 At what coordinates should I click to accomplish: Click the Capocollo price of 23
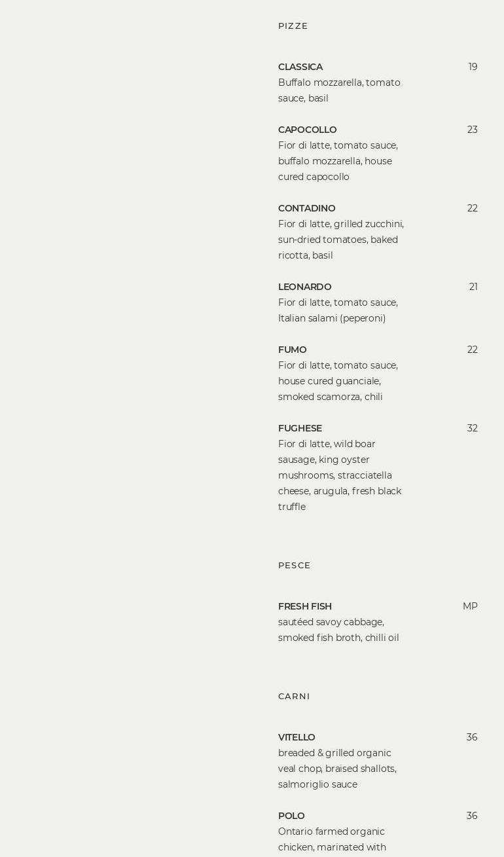click(472, 130)
